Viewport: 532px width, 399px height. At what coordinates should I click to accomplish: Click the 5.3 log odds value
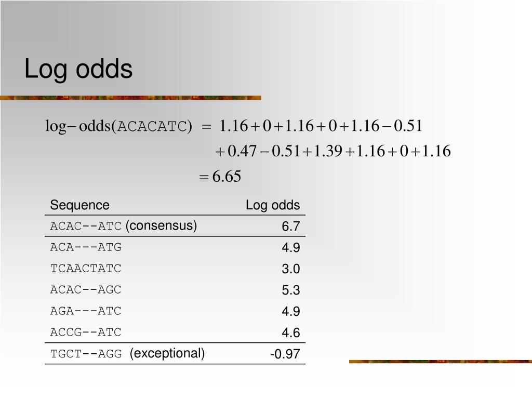tap(291, 290)
